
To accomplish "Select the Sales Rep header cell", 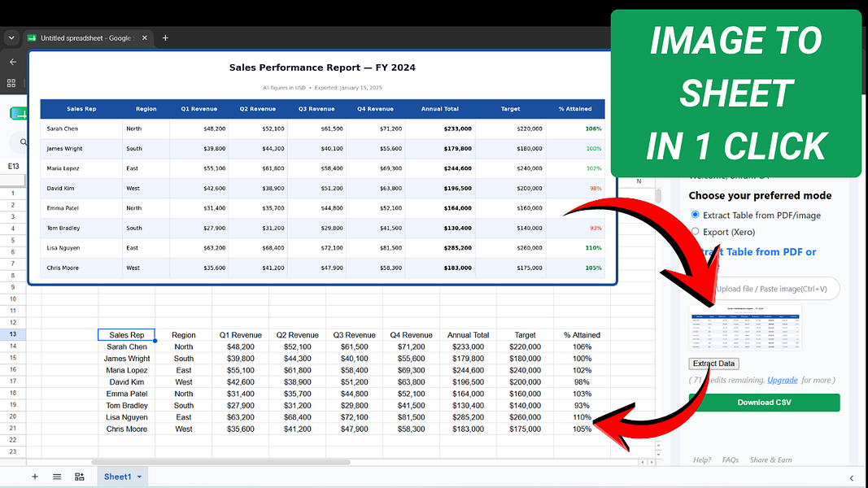I will [x=126, y=335].
